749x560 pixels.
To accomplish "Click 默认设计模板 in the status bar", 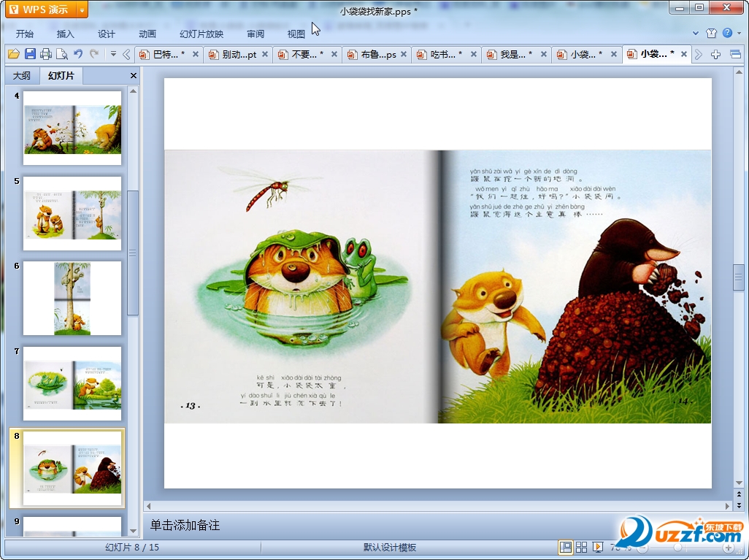I will tap(390, 548).
